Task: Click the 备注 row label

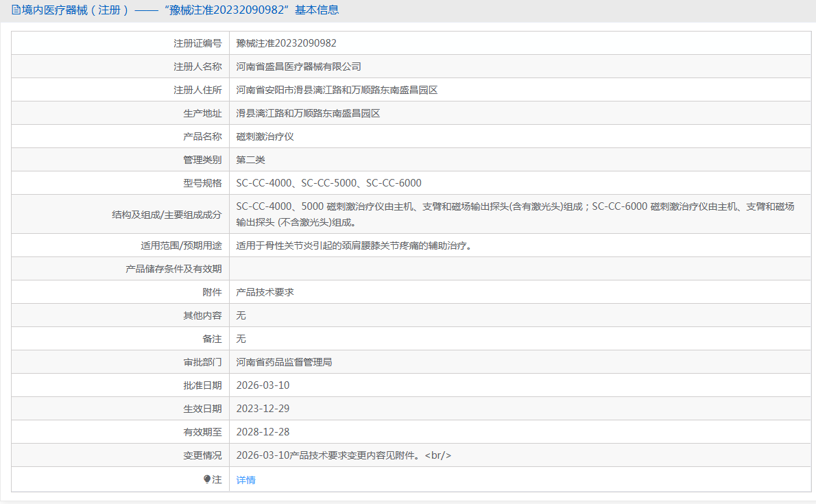Action: coord(213,339)
